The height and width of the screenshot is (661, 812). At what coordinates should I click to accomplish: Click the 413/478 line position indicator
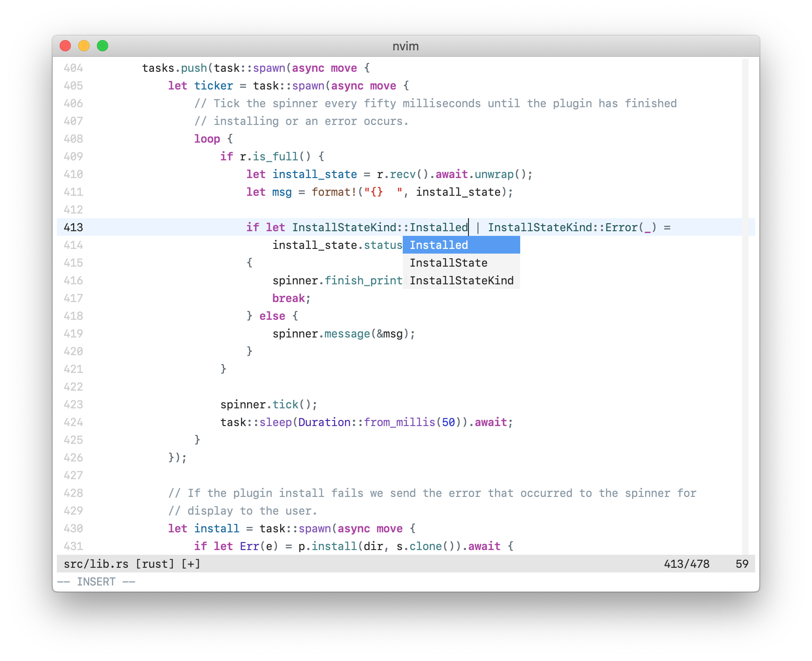(x=686, y=564)
